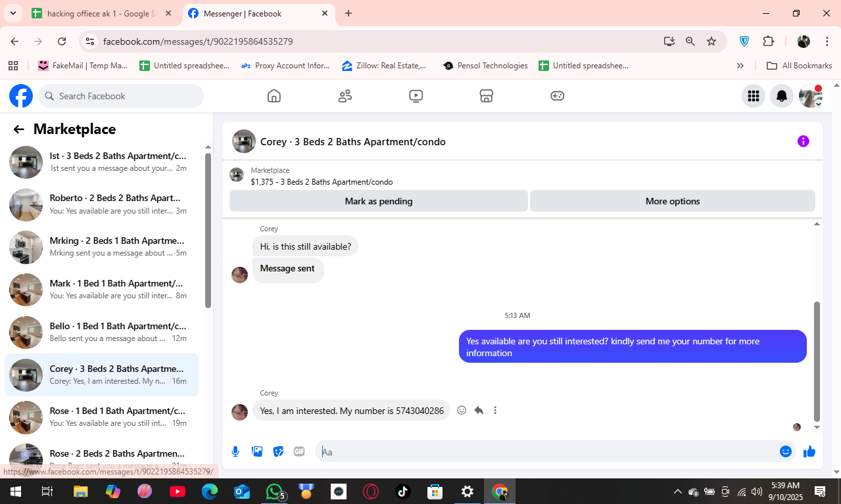The image size is (841, 504).
Task: Open Mrking 2 Beds 1 Bath conversation
Action: 102,247
